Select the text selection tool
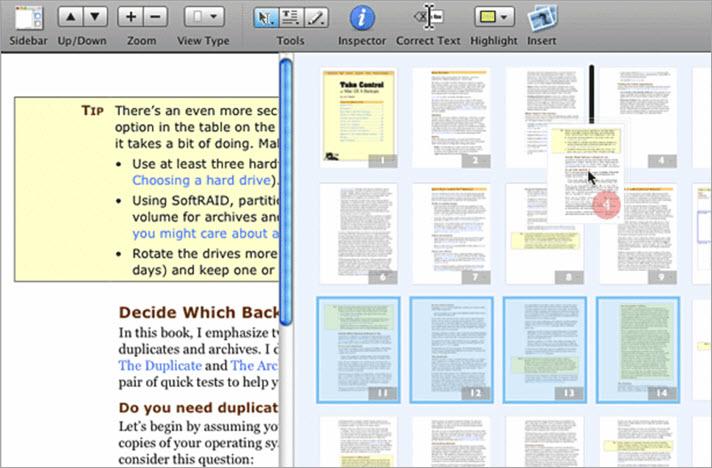The image size is (712, 468). coord(290,18)
